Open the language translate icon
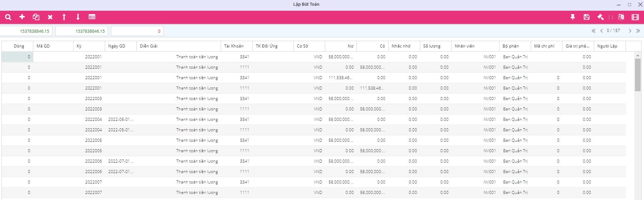This screenshot has width=644, height=200. [x=621, y=17]
